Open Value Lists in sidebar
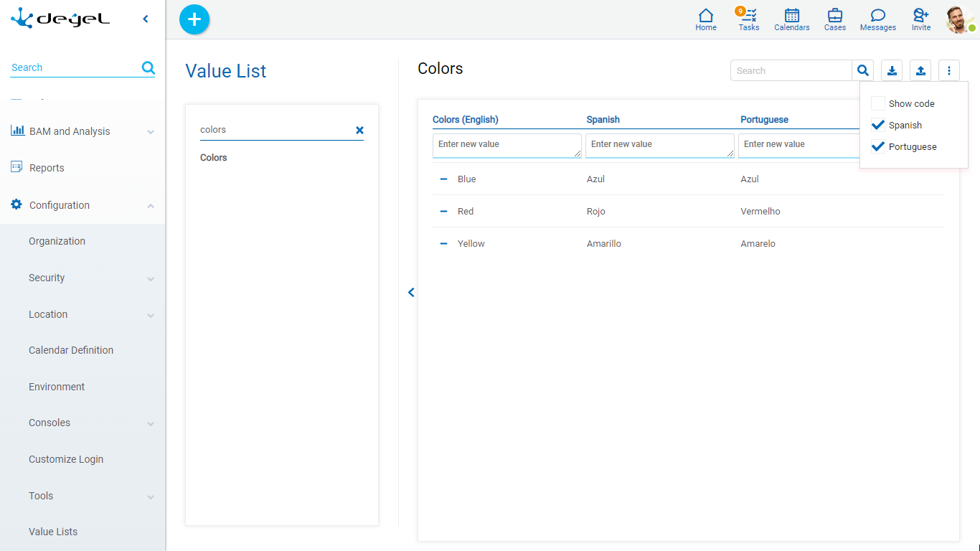The image size is (980, 551). (x=53, y=532)
